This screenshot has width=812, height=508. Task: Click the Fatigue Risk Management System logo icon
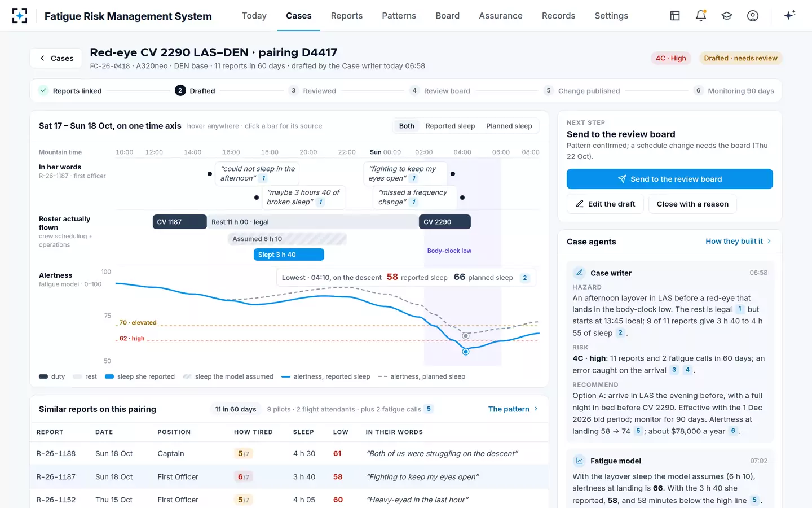coord(20,16)
